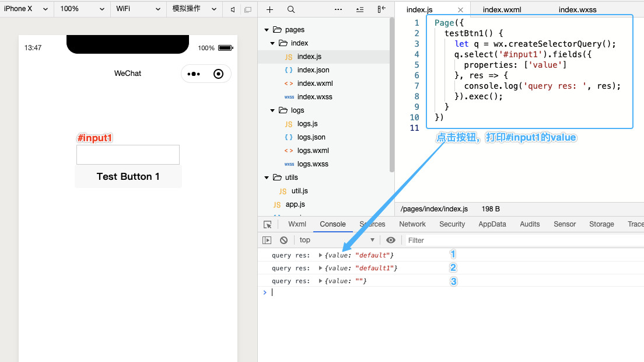Collapse the index folder
This screenshot has width=644, height=362.
coord(272,43)
